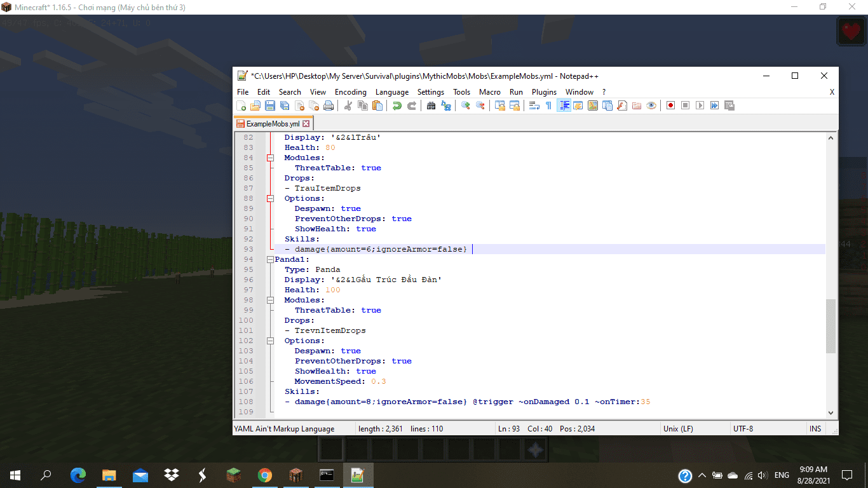868x488 pixels.
Task: Click the Save file toolbar icon
Action: point(270,105)
